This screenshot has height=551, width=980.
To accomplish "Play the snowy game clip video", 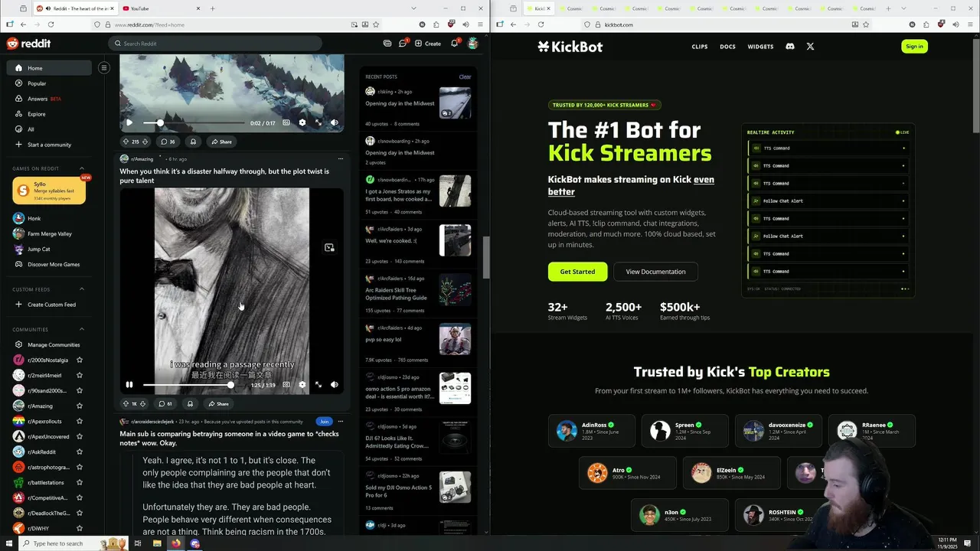I will pos(129,122).
